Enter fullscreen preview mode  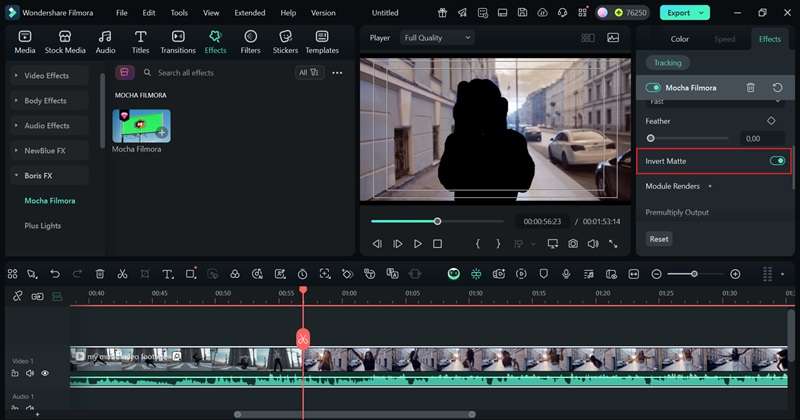pos(613,244)
